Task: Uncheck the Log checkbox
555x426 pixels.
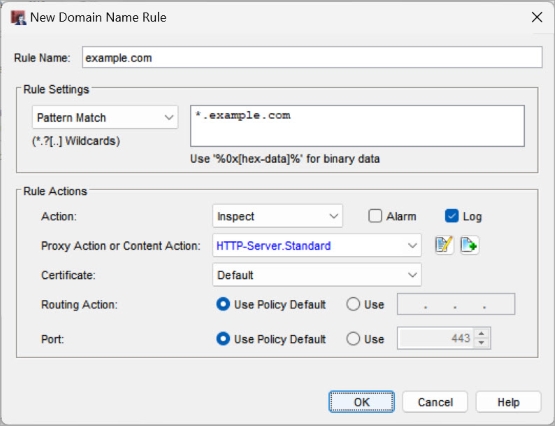Action: [x=452, y=216]
